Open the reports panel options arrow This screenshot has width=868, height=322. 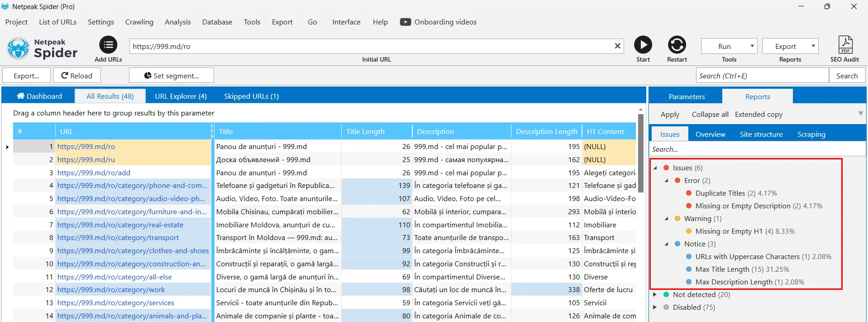861,113
